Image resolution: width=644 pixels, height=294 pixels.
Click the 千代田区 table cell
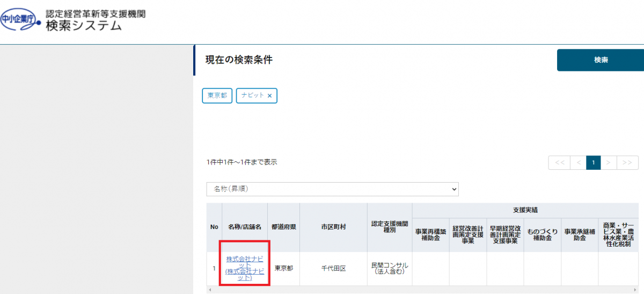coord(333,268)
